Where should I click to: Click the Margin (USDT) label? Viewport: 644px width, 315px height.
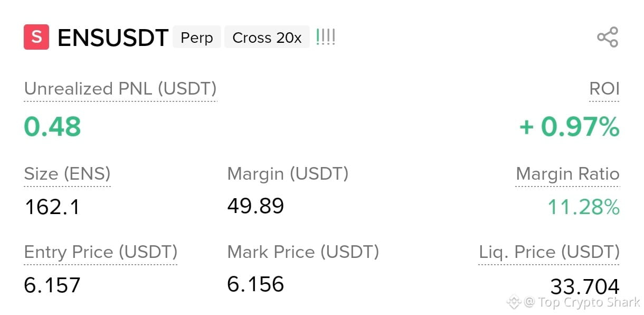tap(288, 174)
